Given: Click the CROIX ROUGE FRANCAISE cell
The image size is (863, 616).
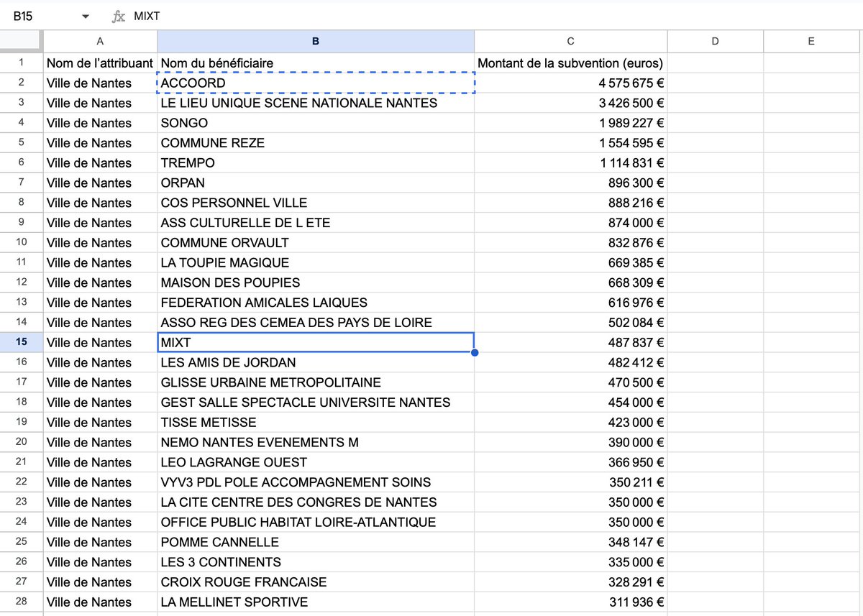Looking at the screenshot, I should pos(316,581).
